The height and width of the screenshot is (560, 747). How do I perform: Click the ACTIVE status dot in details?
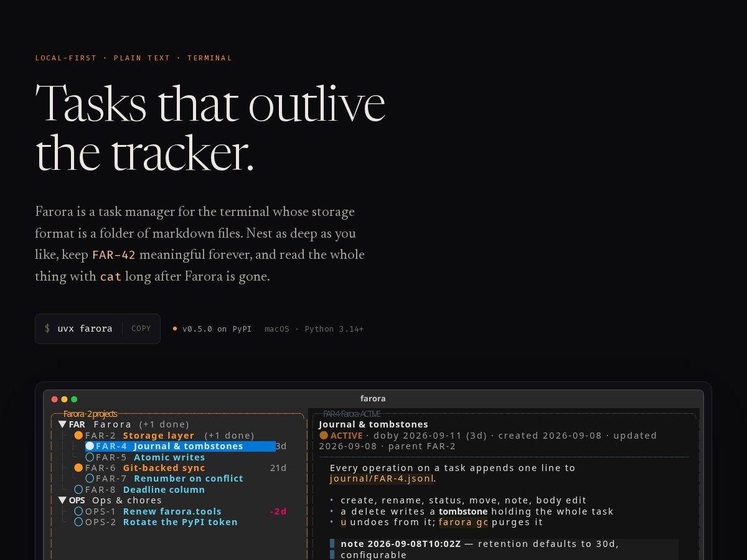pos(324,436)
